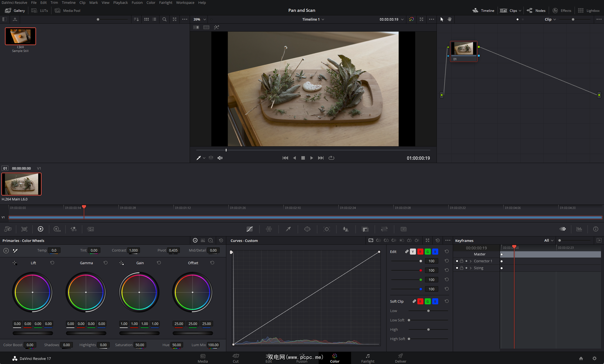604x364 pixels.
Task: Expand the Corrector 1 keyframe track
Action: (x=471, y=261)
